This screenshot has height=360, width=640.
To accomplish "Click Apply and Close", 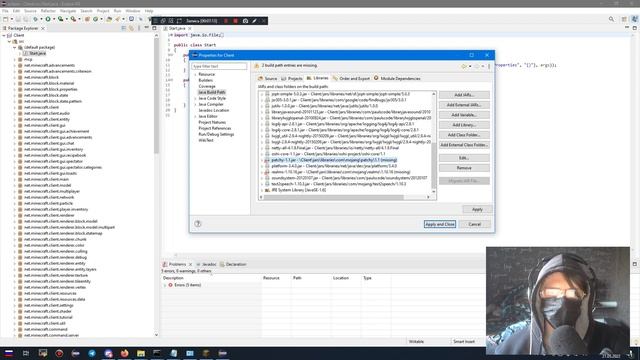I will [440, 224].
